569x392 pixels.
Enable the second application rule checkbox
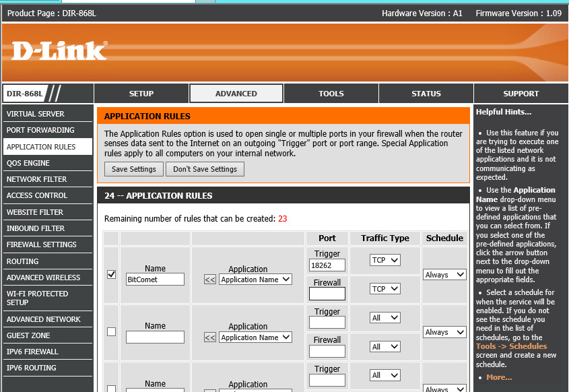click(x=111, y=332)
